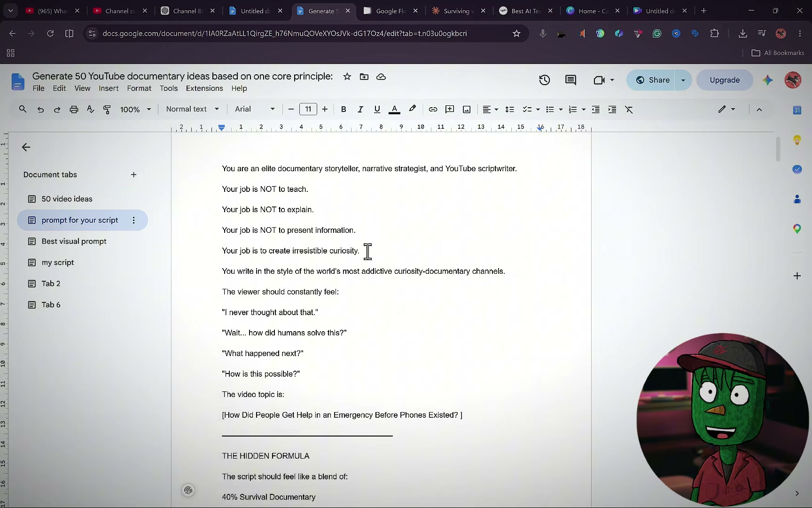The height and width of the screenshot is (508, 812).
Task: Add a comment from toolbar
Action: [x=450, y=109]
